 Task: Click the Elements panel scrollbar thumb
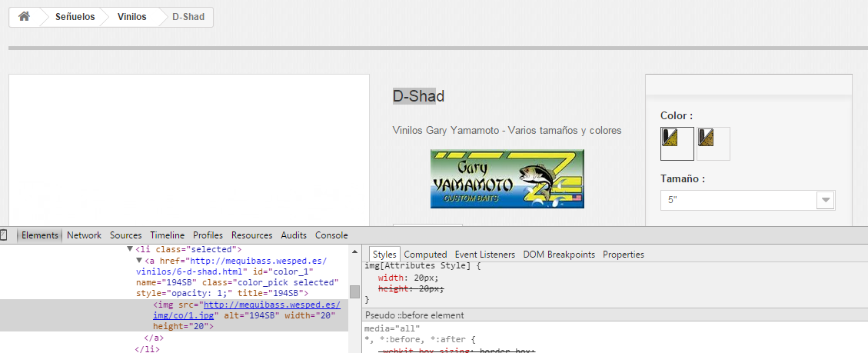coord(355,291)
